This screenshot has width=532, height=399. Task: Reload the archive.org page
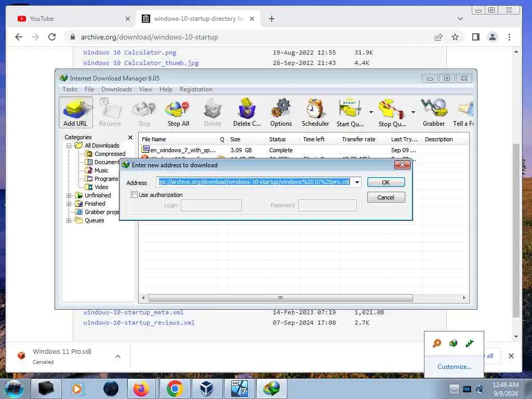click(52, 37)
